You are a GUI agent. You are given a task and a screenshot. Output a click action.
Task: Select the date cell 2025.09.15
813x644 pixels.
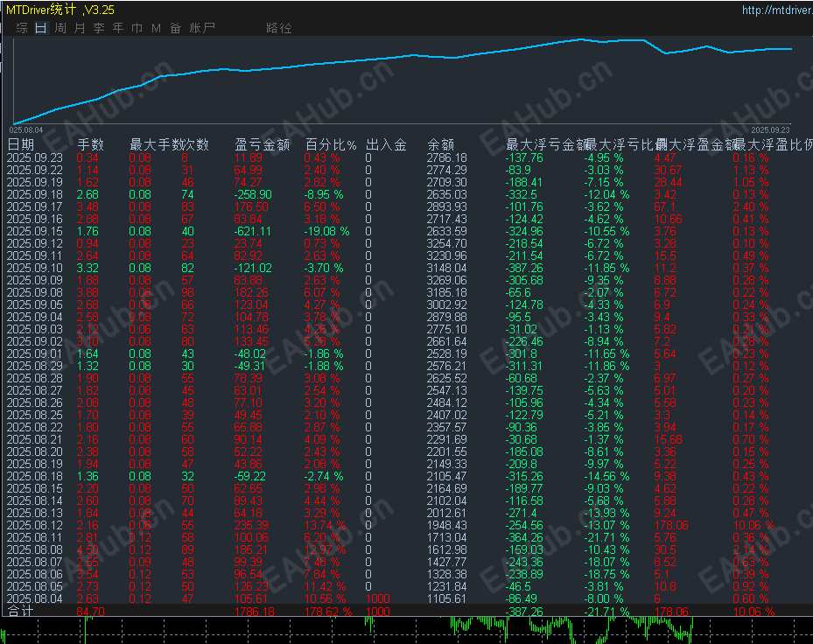(35, 231)
